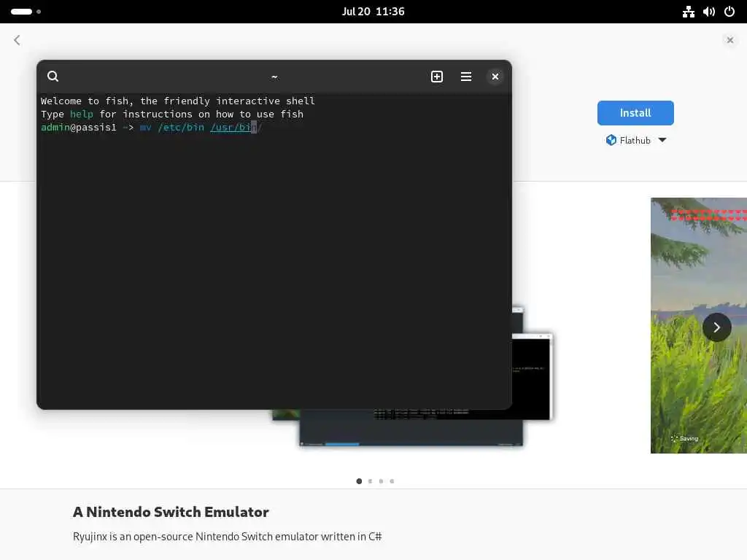
Task: Open the volume indicator
Action: (x=709, y=12)
